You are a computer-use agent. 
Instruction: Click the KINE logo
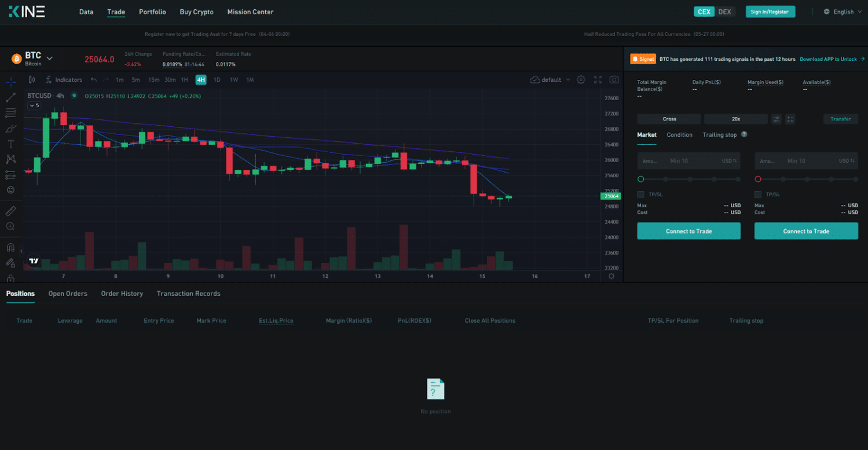(x=27, y=12)
